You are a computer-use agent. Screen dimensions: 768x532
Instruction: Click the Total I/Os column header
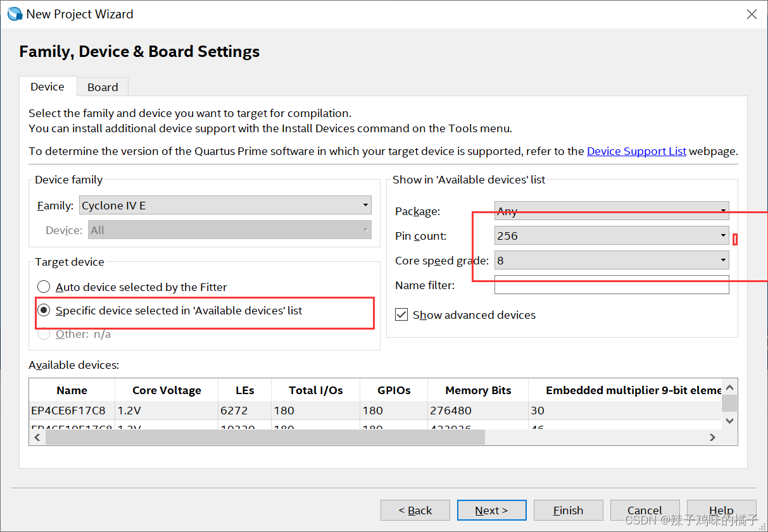pyautogui.click(x=315, y=390)
